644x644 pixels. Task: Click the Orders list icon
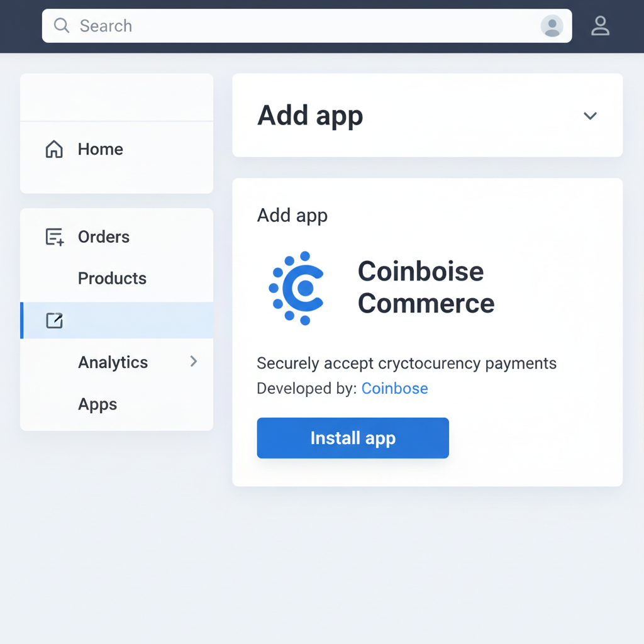pyautogui.click(x=54, y=236)
